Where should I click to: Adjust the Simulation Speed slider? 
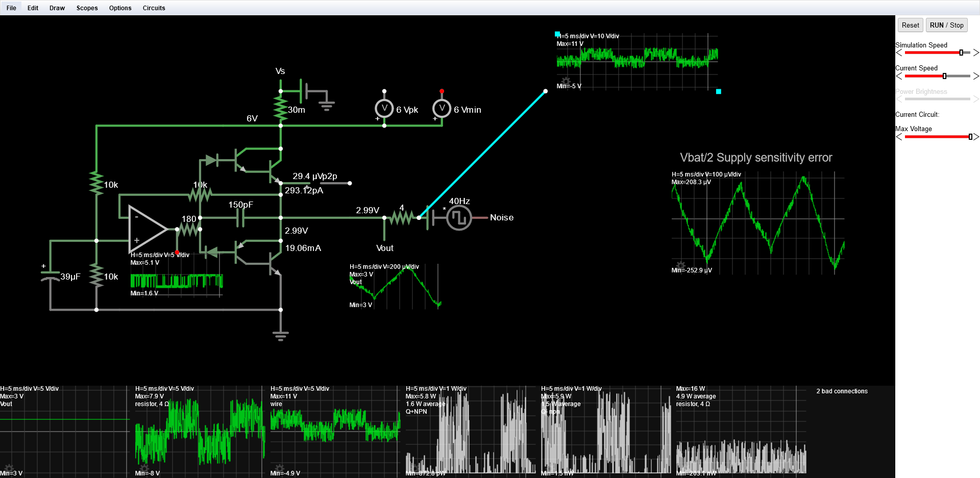click(937, 53)
